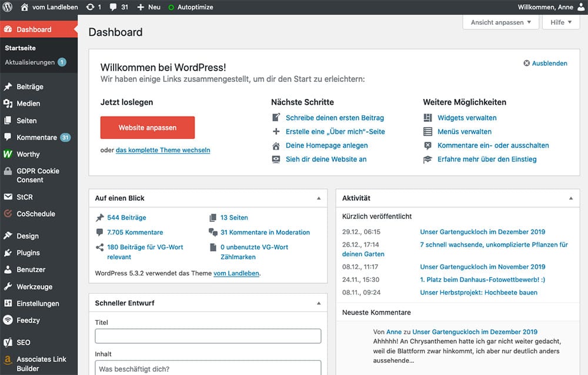Collapse the Schneller Entwurf panel
Image resolution: width=588 pixels, height=375 pixels.
pos(319,303)
